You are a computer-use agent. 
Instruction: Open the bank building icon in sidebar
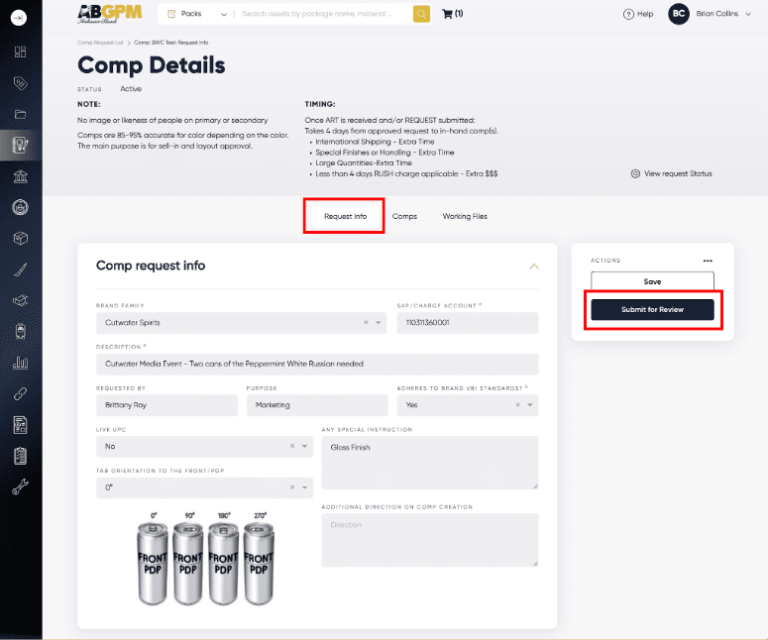[x=20, y=176]
